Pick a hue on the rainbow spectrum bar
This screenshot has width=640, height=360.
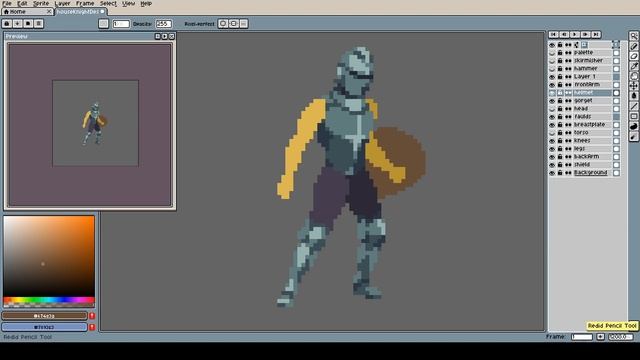point(49,300)
